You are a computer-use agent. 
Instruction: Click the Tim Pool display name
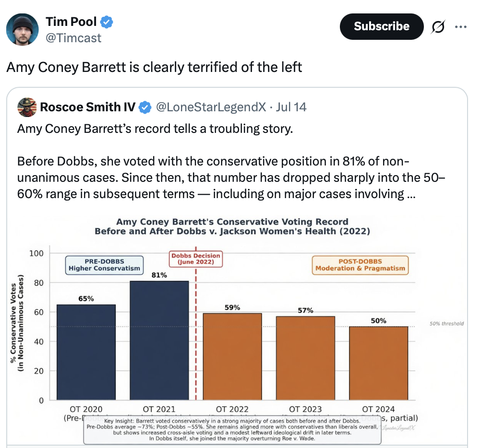click(71, 22)
